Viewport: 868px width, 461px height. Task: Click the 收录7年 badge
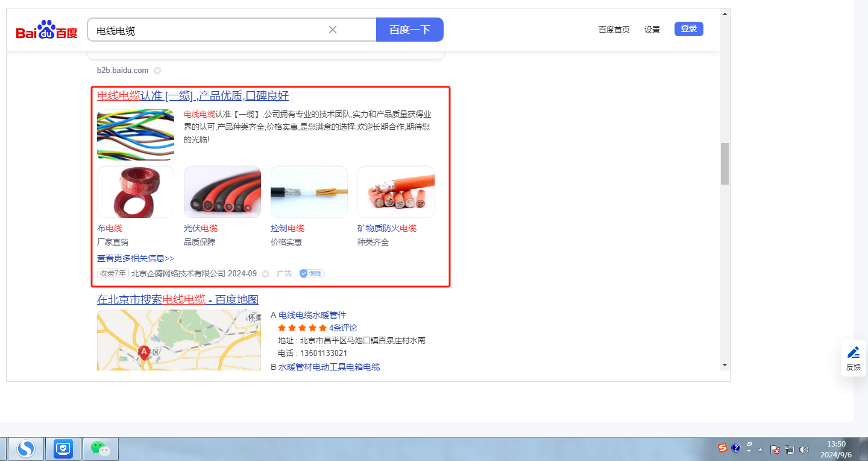[x=113, y=273]
